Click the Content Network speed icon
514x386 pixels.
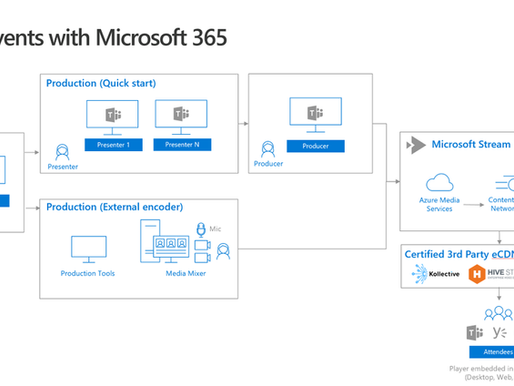[504, 183]
